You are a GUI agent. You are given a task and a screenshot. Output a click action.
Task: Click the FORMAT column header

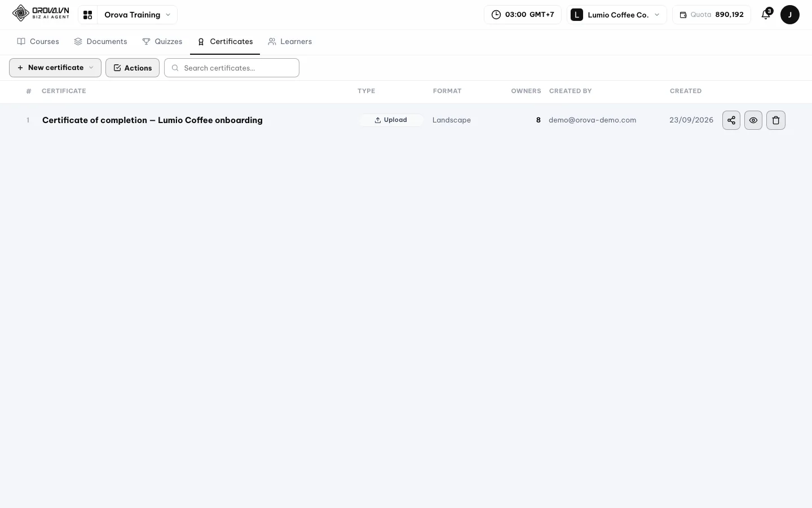447,91
